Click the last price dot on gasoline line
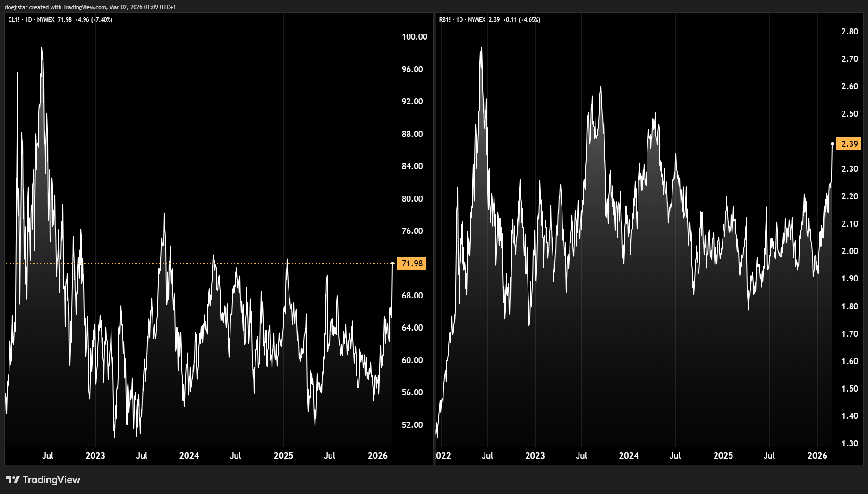Image resolution: width=868 pixels, height=494 pixels. [x=832, y=144]
